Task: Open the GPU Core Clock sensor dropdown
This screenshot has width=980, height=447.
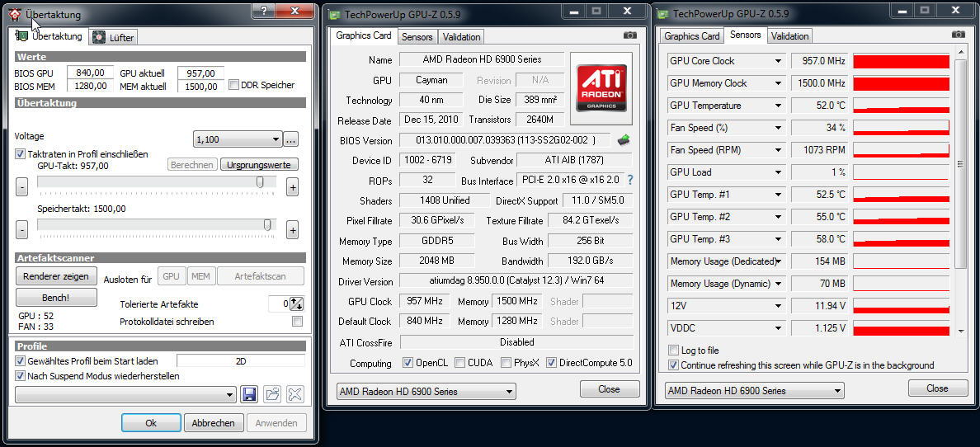Action: [778, 61]
